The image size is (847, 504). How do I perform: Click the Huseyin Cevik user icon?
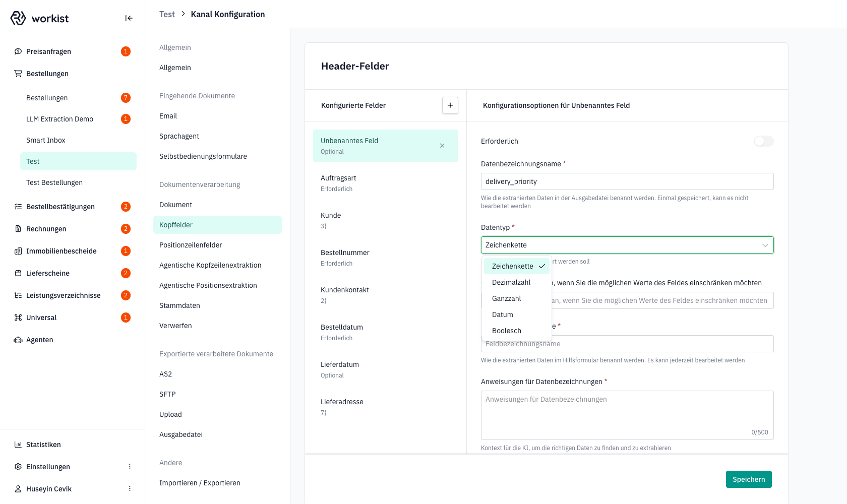18,489
